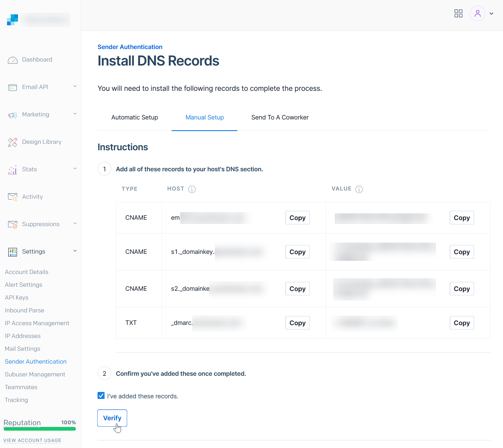Open the Dashboard gauge icon

click(12, 60)
